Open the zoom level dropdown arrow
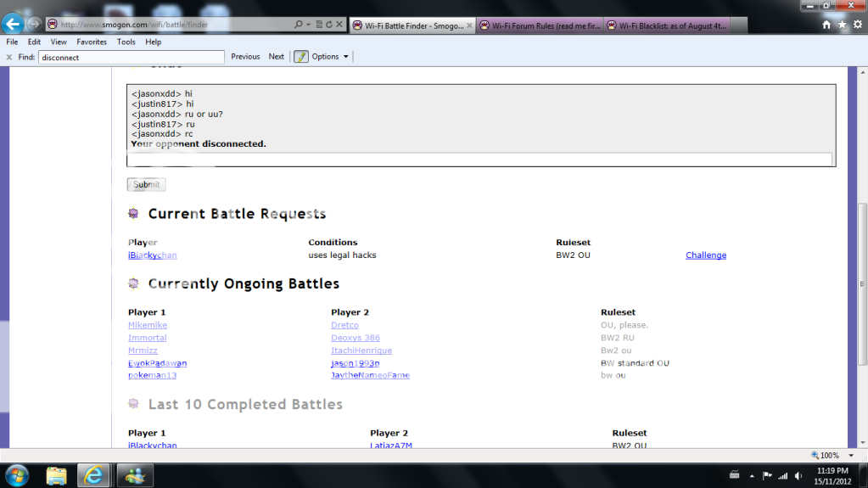This screenshot has width=868, height=488. click(x=851, y=455)
